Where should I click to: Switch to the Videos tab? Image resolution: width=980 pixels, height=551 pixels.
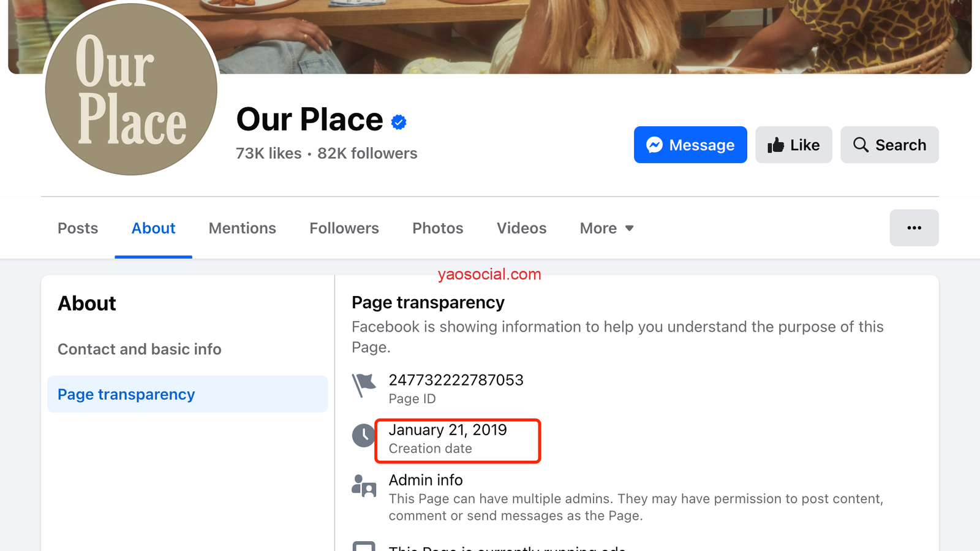pyautogui.click(x=521, y=228)
